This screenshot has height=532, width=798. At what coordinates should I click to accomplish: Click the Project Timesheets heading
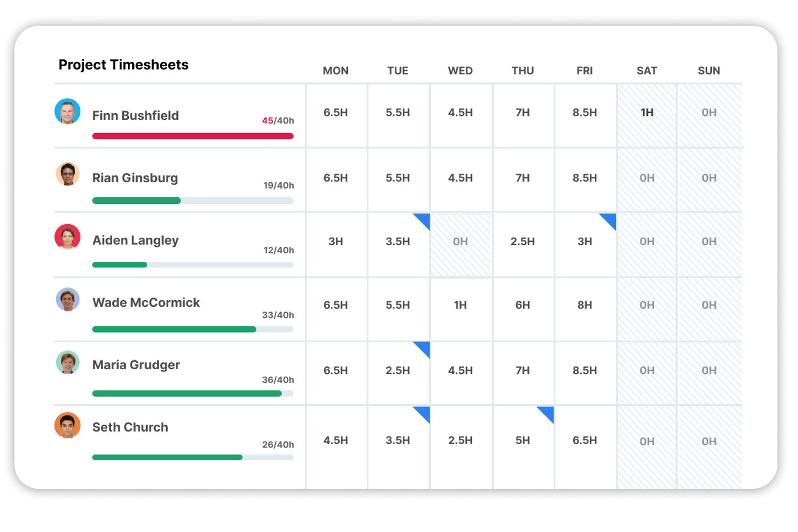click(123, 65)
